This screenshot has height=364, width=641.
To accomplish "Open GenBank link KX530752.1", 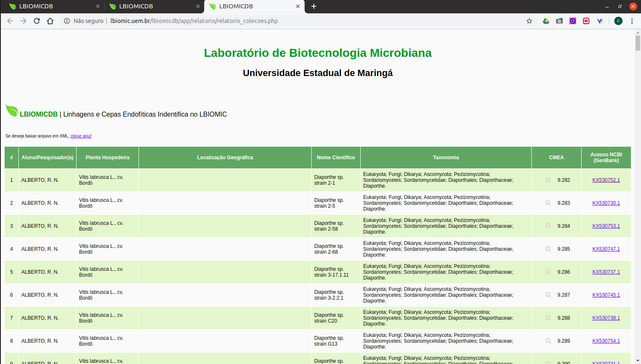I will [606, 180].
